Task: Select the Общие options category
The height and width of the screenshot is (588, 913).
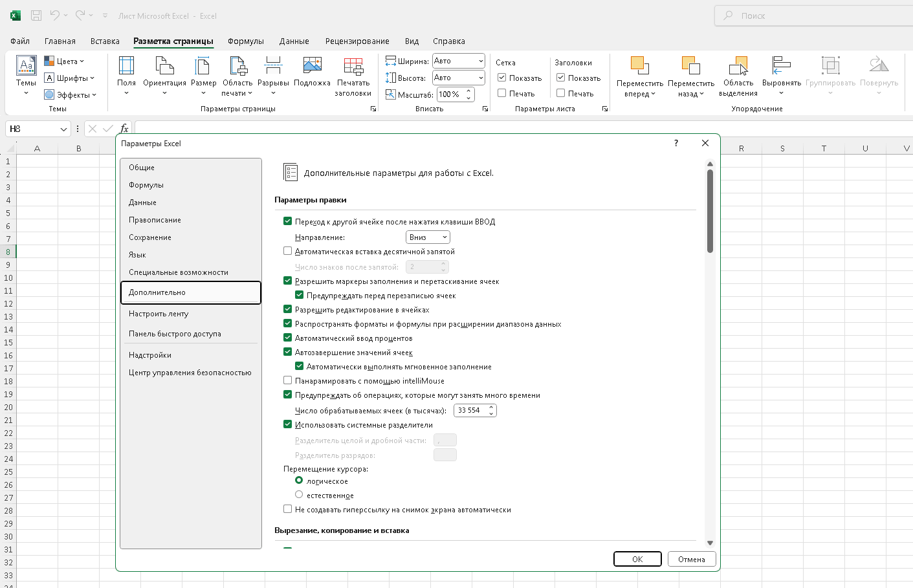Action: (x=191, y=168)
